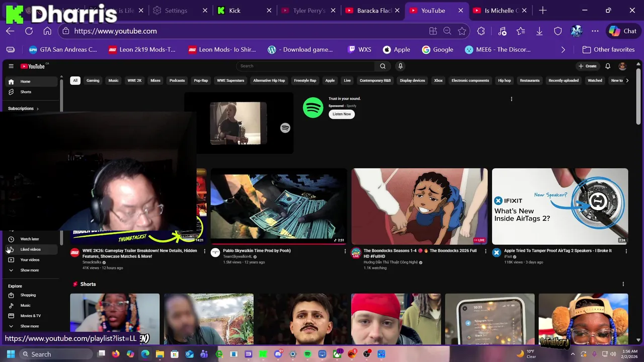Open options menu of the Shorts shelf
Screen dimensions: 644x362
pyautogui.click(x=623, y=284)
